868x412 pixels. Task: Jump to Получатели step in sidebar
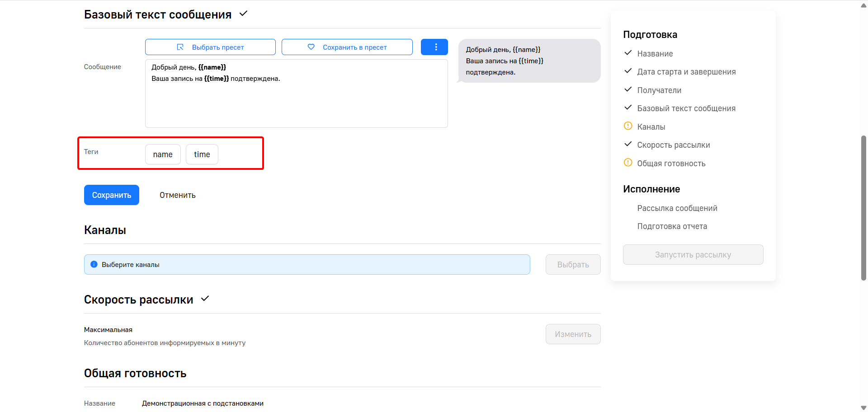(659, 90)
